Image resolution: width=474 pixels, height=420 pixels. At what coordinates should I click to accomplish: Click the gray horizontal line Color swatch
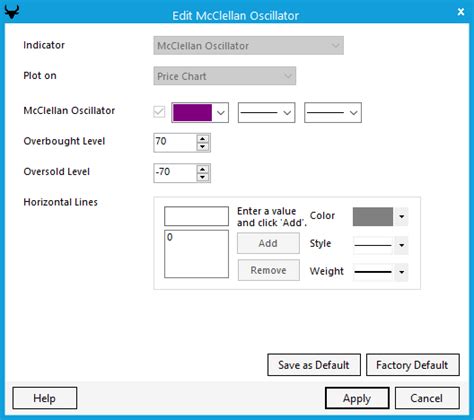click(x=373, y=217)
